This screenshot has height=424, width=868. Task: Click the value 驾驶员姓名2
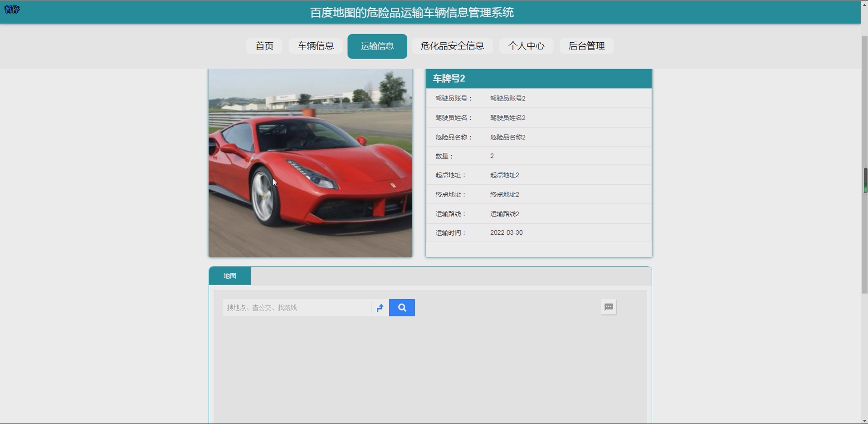[508, 118]
